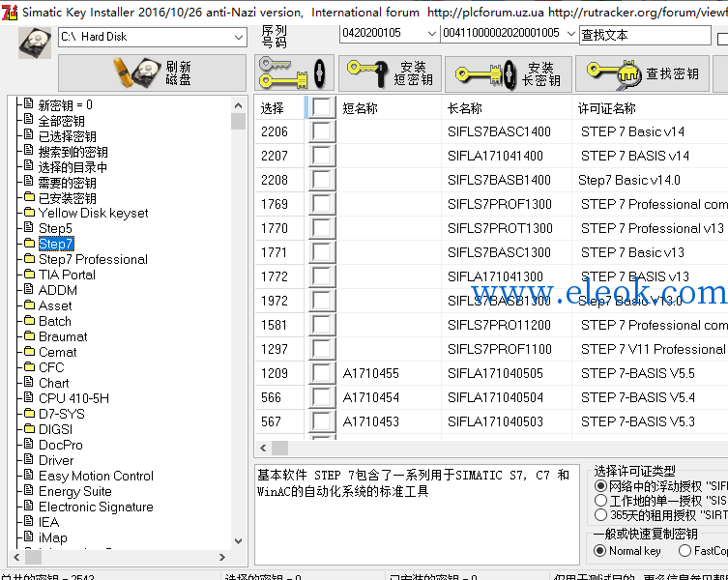Check the box for row 1209

coord(322,373)
